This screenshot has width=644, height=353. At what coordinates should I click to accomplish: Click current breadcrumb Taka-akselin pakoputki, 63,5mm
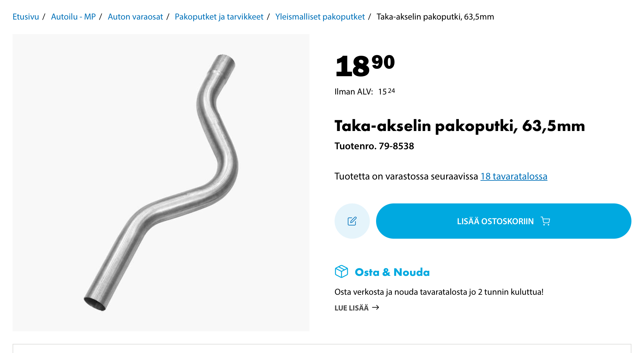435,17
